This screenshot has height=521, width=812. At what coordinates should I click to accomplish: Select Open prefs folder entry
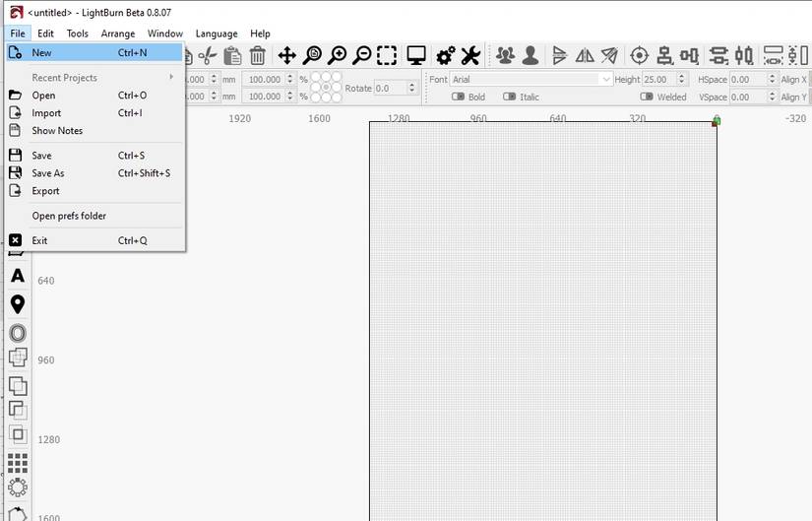pos(94,216)
